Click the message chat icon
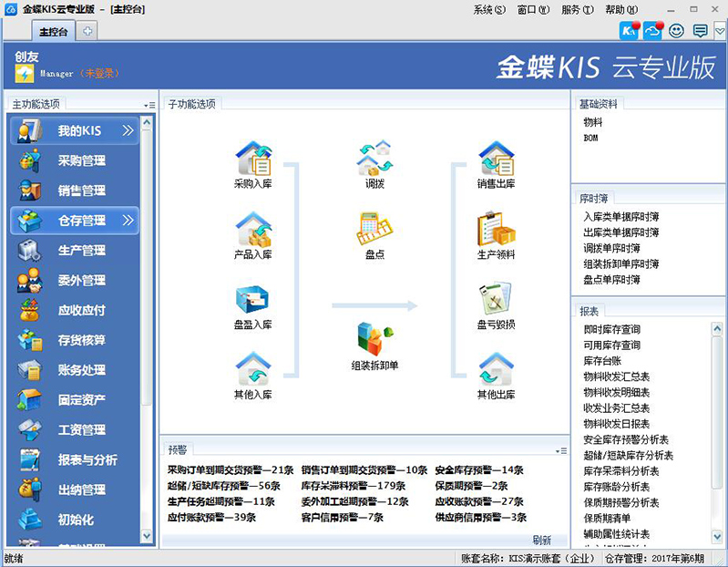728x567 pixels. pyautogui.click(x=700, y=31)
